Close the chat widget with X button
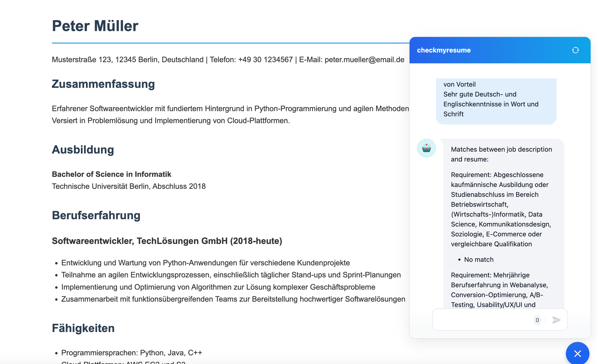This screenshot has height=364, width=597. [577, 354]
